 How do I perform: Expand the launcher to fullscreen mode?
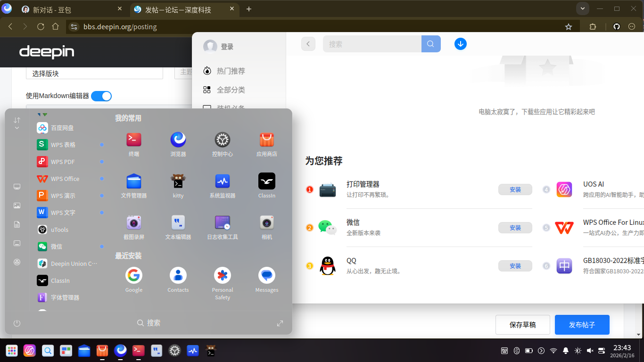[x=280, y=323]
